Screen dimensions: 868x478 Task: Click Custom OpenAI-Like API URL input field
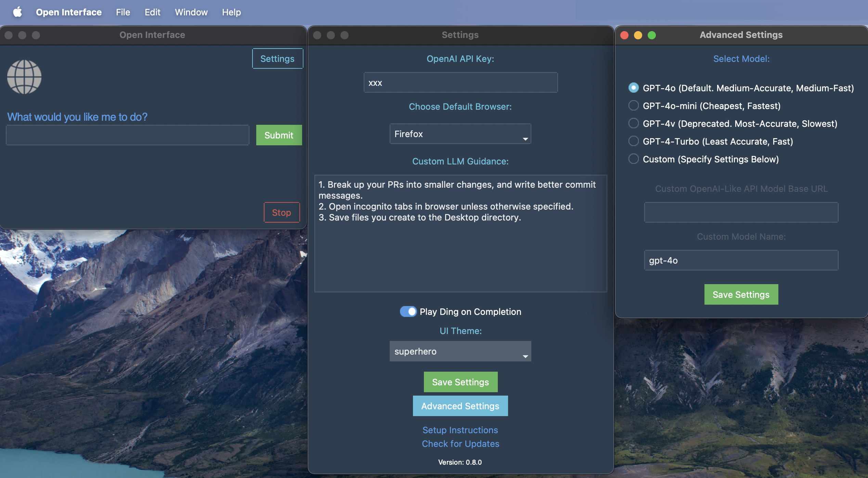pos(741,212)
